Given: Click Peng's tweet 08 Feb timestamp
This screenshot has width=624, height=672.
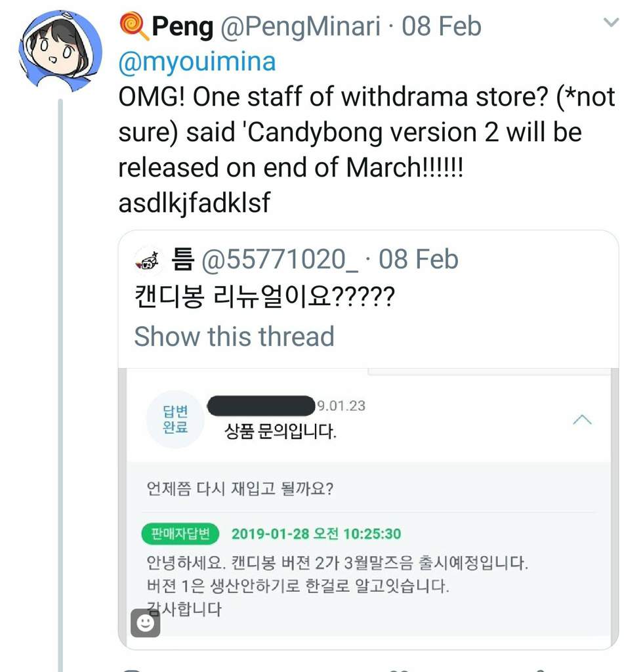Looking at the screenshot, I should (442, 26).
